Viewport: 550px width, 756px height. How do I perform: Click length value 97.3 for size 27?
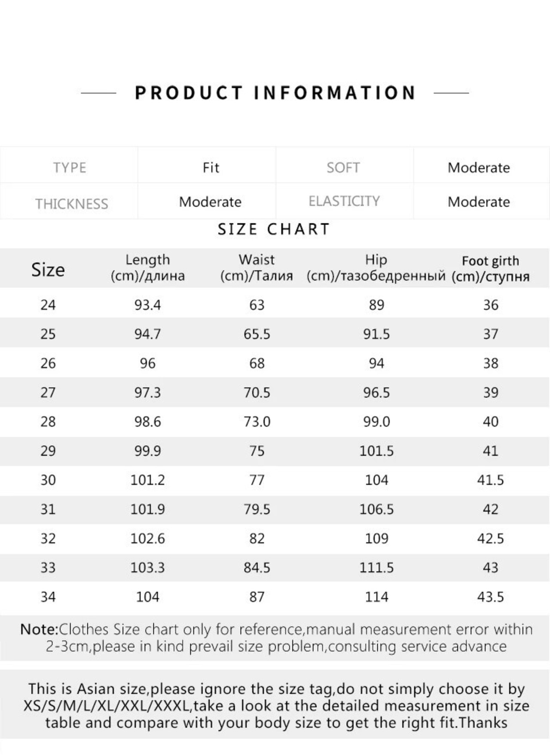click(148, 392)
